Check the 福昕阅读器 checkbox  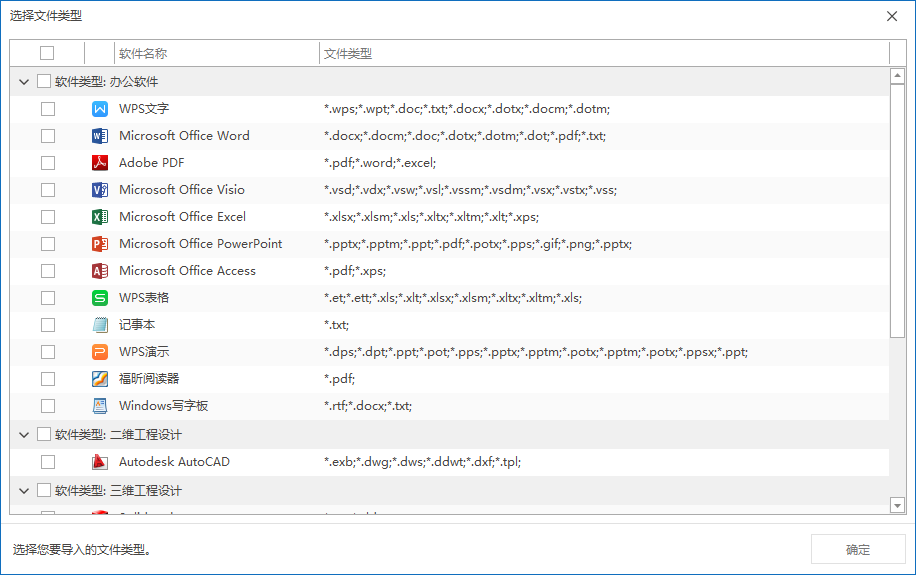(x=48, y=379)
